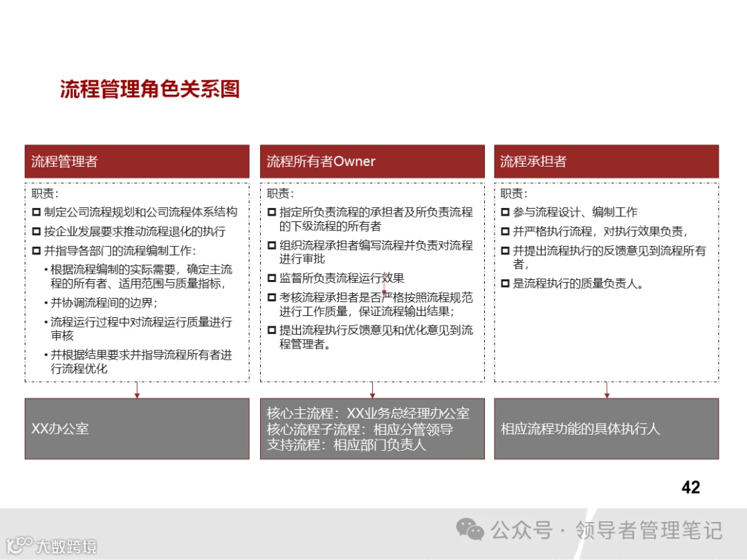Click the 提出流程执行反馈意见和优化意见 bullet
The width and height of the screenshot is (747, 560).
[x=370, y=337]
